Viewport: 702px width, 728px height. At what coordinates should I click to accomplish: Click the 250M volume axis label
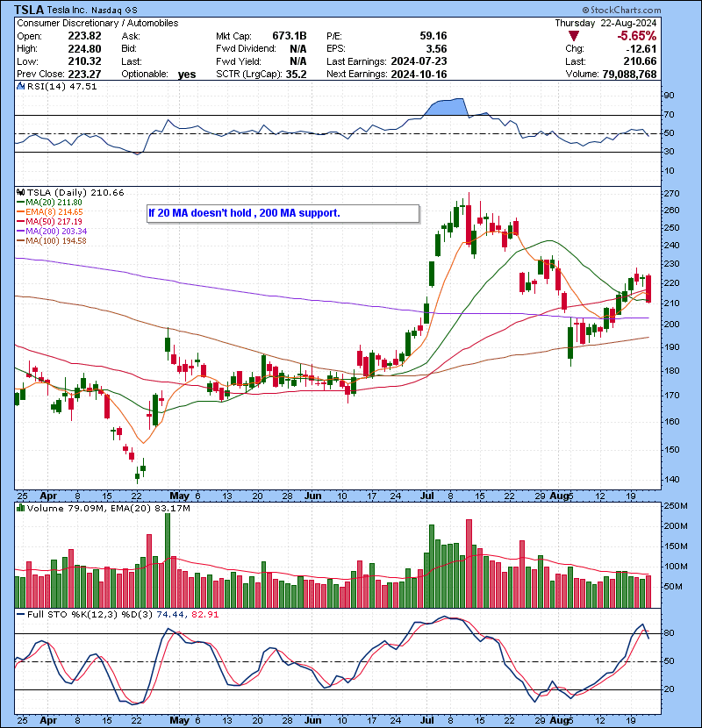point(675,506)
